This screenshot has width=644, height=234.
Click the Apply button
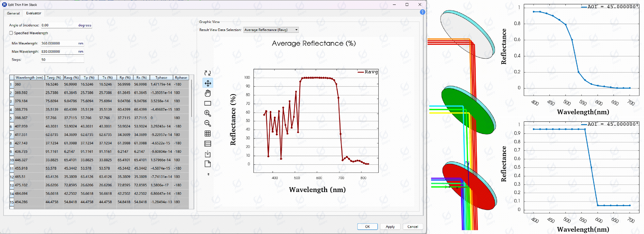click(x=390, y=226)
